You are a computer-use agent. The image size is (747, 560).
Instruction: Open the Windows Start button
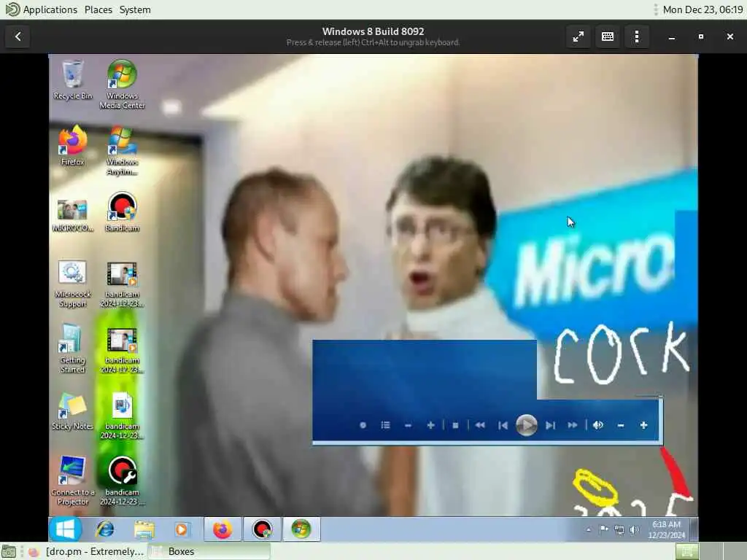[x=65, y=529]
